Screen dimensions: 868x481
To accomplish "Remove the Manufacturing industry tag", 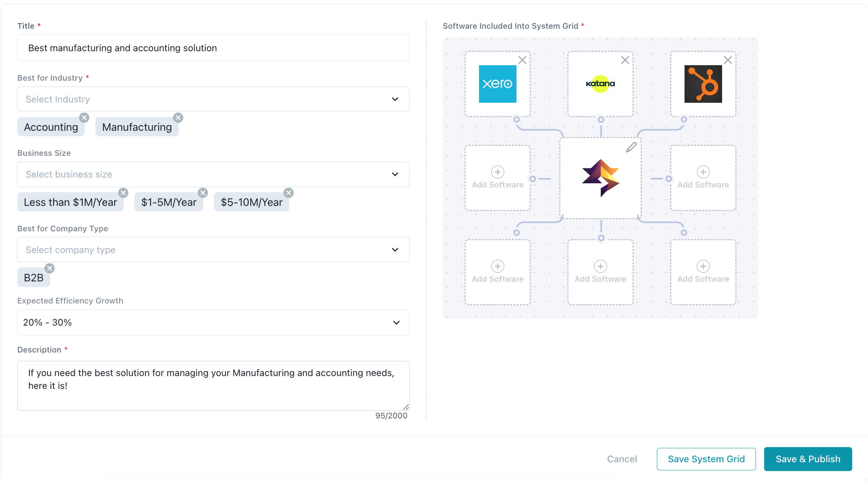I will point(178,118).
